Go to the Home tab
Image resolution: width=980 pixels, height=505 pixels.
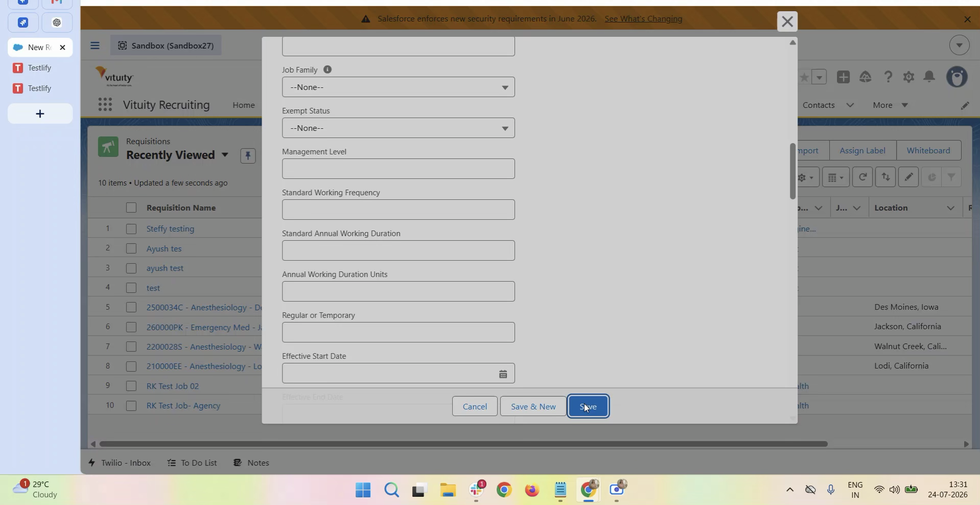(x=244, y=105)
